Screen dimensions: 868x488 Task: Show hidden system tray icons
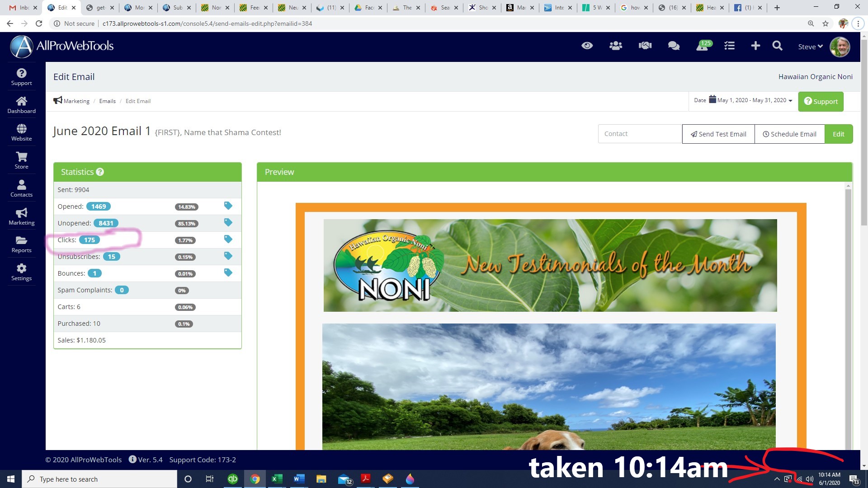(777, 479)
